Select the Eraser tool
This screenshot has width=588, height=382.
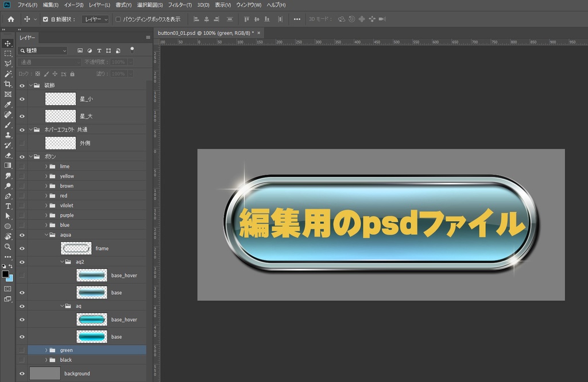click(8, 155)
